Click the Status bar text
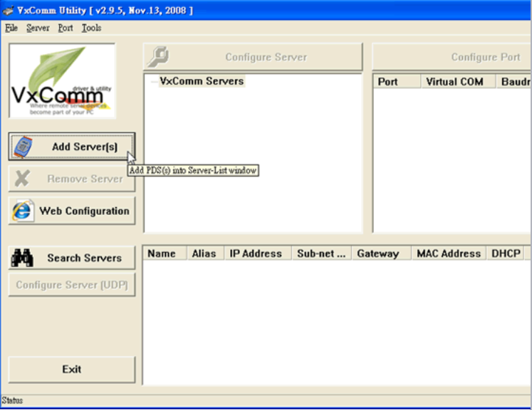 (x=12, y=401)
